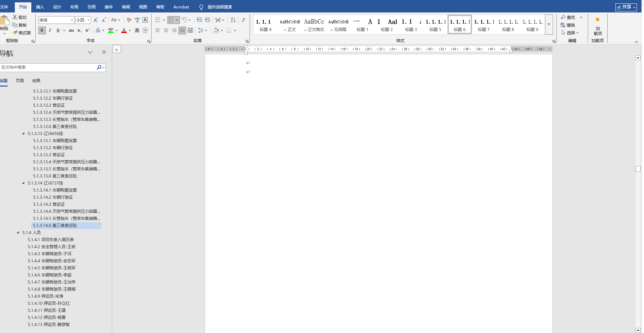This screenshot has height=333, width=644.
Task: Open the font name dropdown (宋体)
Action: point(72,20)
